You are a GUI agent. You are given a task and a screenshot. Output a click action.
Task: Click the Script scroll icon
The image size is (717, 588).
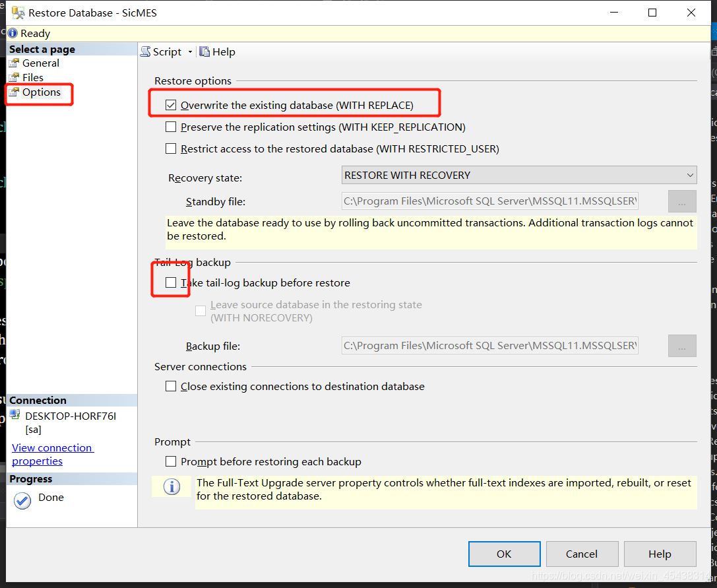(145, 51)
